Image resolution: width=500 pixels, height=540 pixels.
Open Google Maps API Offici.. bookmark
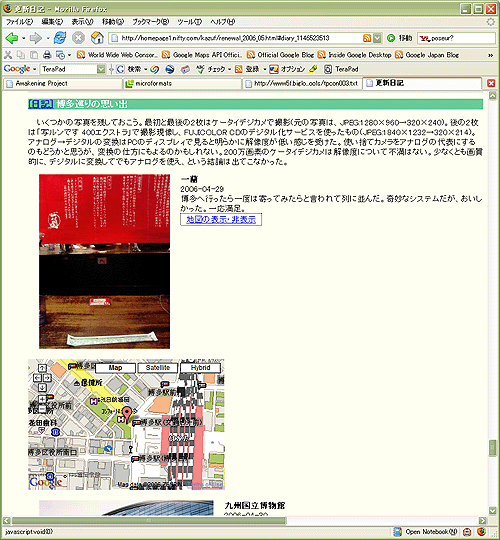pyautogui.click(x=202, y=55)
